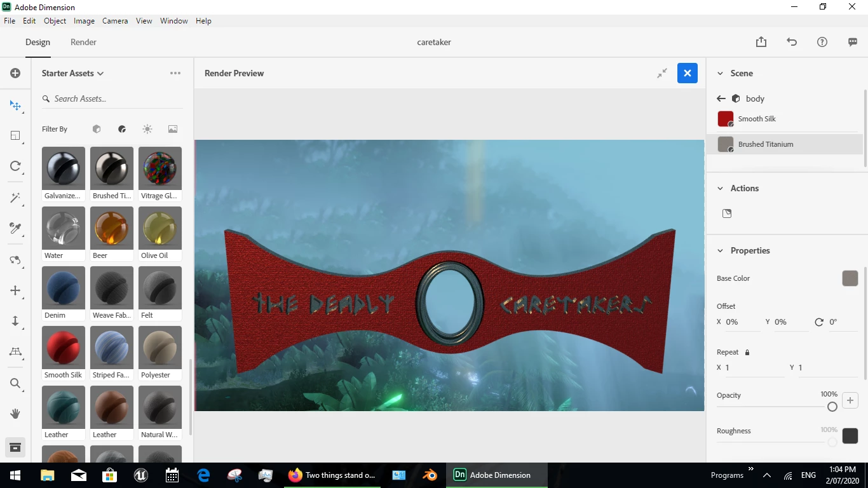Choose the Select and Scale tool
The image size is (868, 488).
(15, 135)
